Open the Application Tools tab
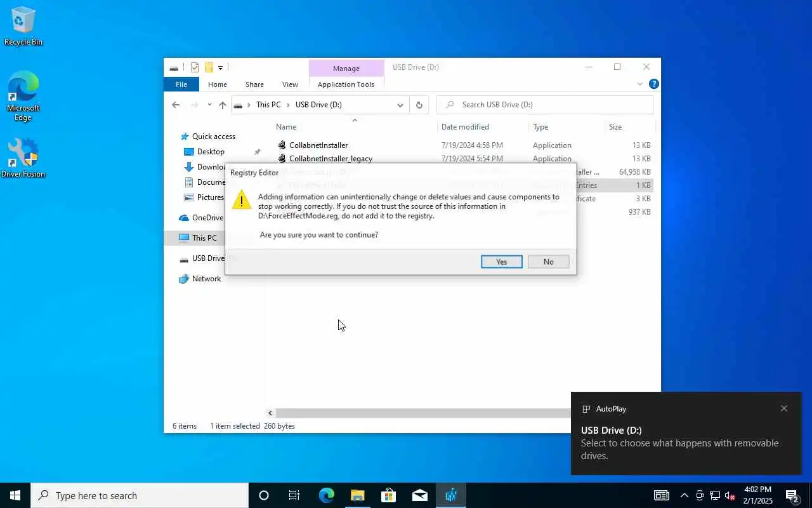Viewport: 812px width, 508px height. pos(346,84)
